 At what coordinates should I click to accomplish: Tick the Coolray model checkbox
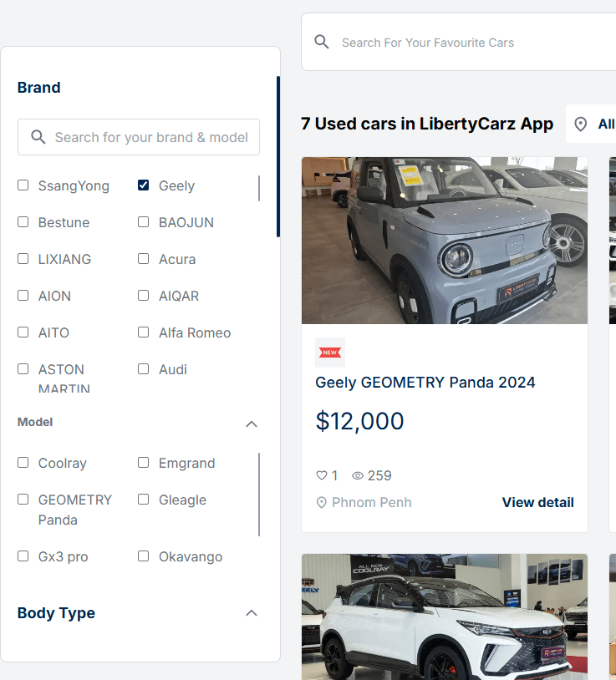coord(23,463)
